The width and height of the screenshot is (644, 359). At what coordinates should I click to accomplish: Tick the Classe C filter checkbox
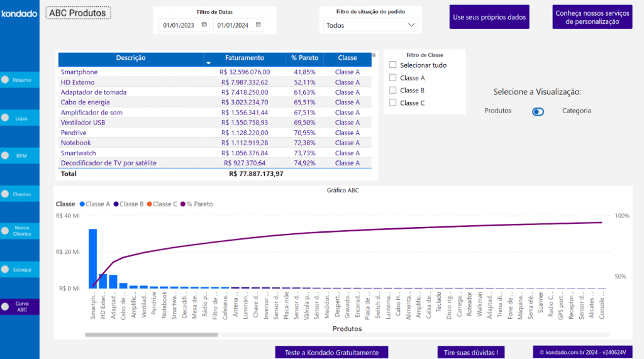(393, 103)
